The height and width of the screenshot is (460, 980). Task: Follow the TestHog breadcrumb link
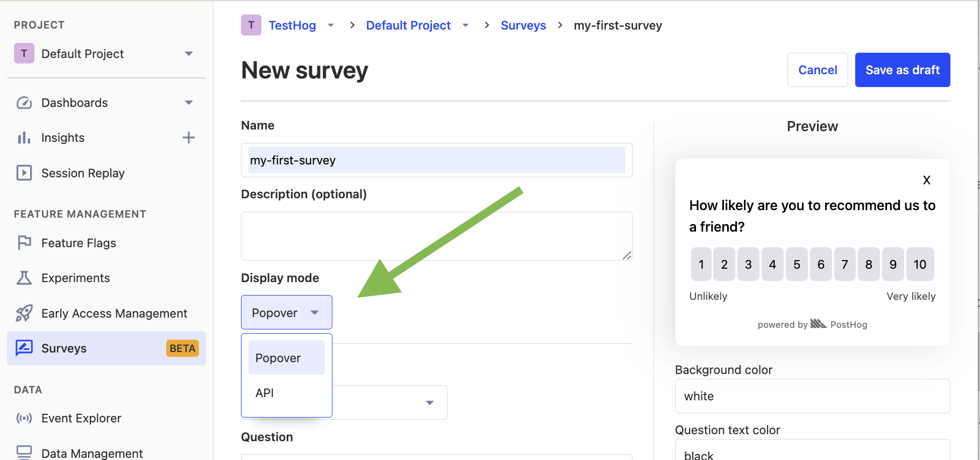pos(292,25)
